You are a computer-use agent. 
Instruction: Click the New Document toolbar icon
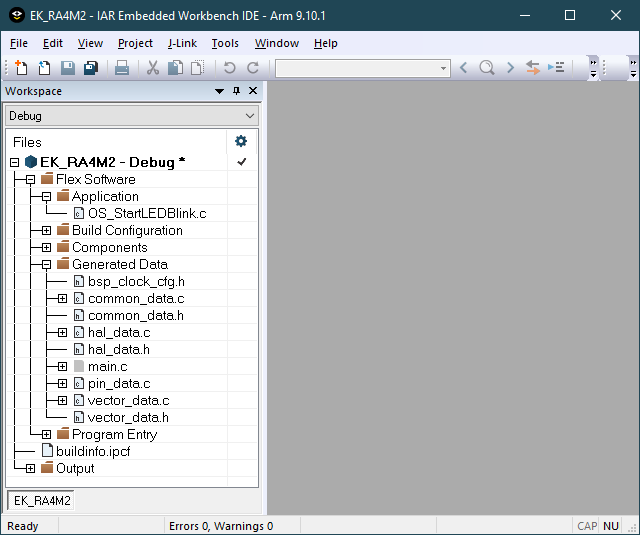22,68
